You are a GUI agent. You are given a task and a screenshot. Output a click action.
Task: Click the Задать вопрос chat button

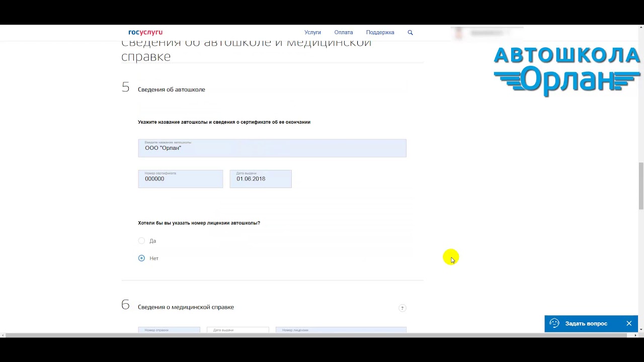(x=586, y=323)
